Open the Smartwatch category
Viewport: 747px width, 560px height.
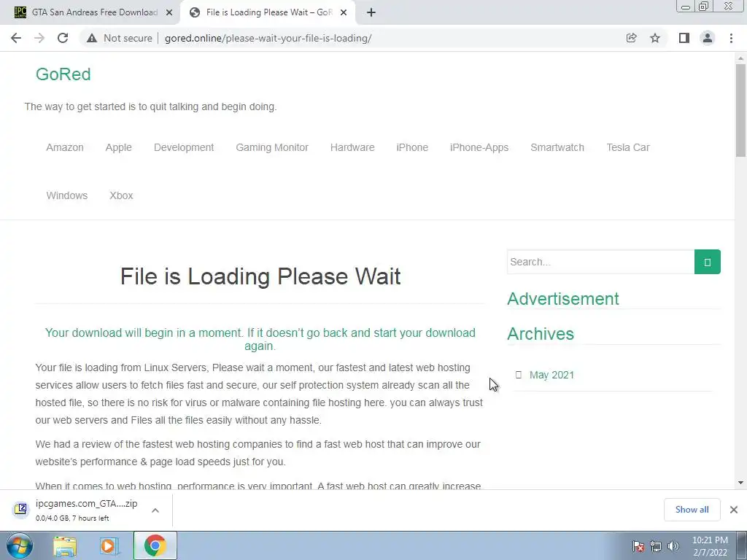pos(557,147)
